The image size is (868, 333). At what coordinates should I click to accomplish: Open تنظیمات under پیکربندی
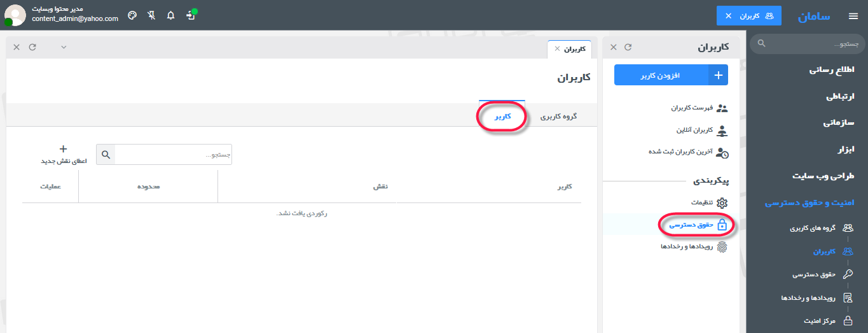click(x=702, y=202)
